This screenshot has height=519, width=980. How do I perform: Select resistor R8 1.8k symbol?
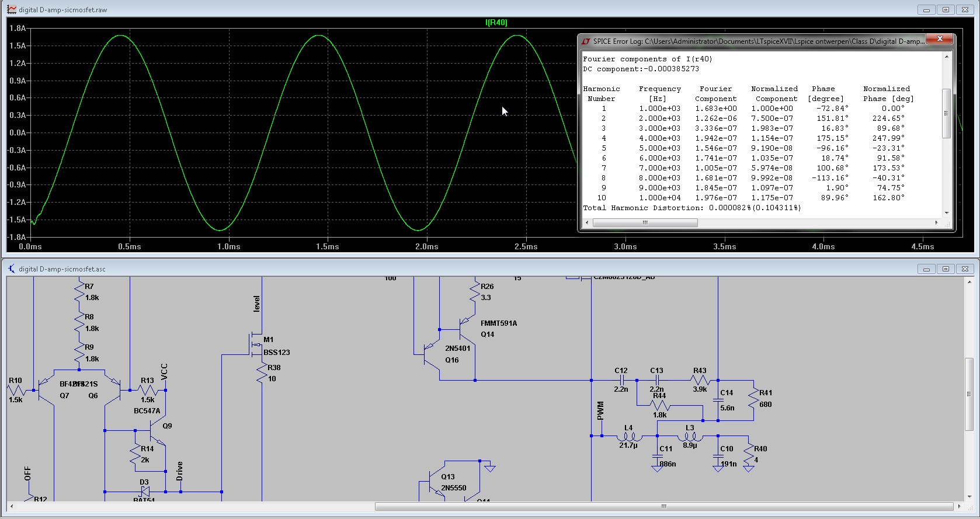(79, 322)
